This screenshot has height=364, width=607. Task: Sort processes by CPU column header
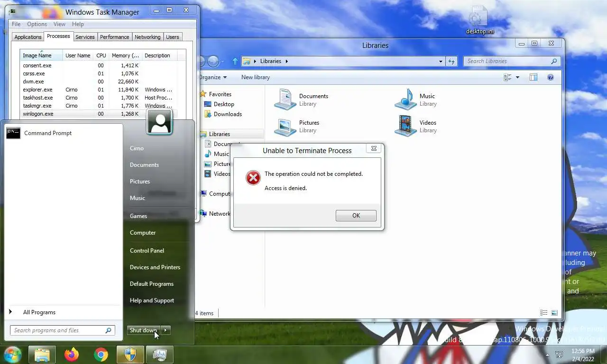click(101, 55)
